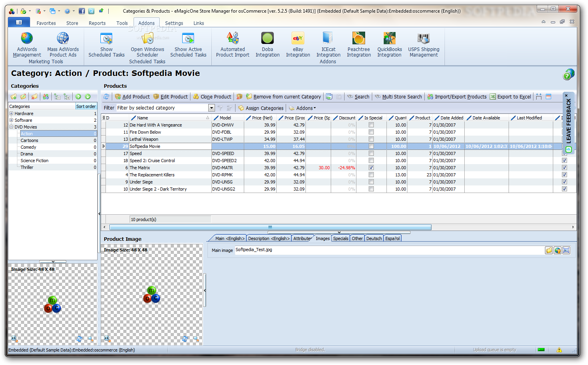
Task: Toggle Is Special for Fire Down Below
Action: point(371,132)
